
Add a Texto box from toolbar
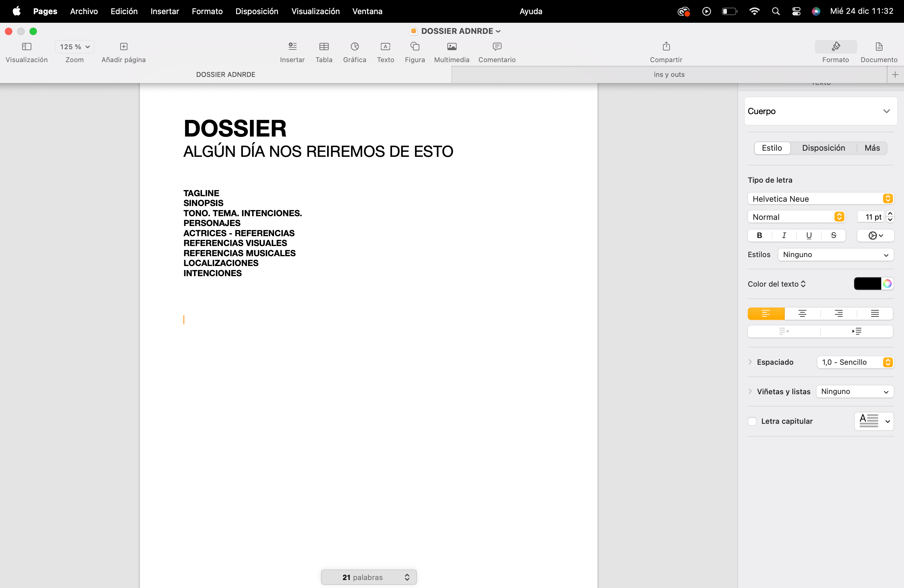point(385,47)
